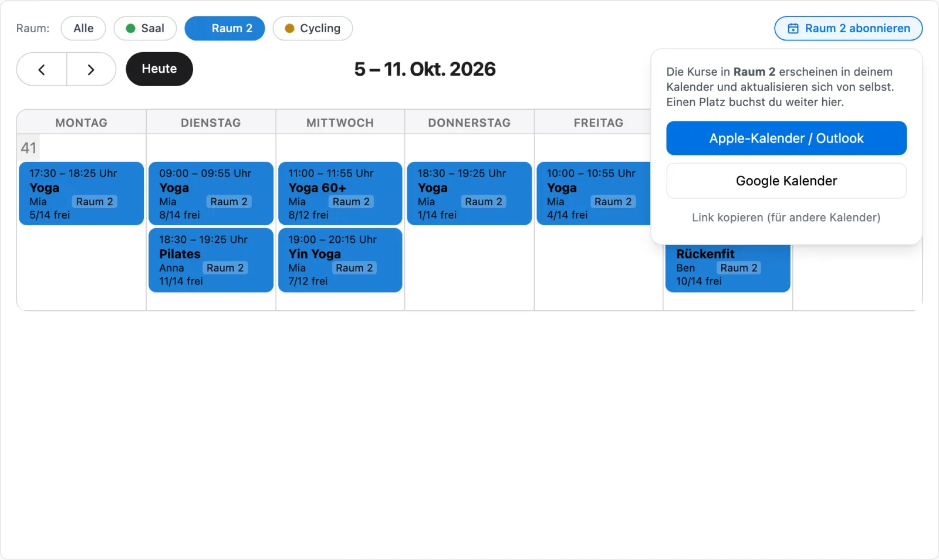
Task: Jump to today with Heute
Action: click(x=159, y=69)
